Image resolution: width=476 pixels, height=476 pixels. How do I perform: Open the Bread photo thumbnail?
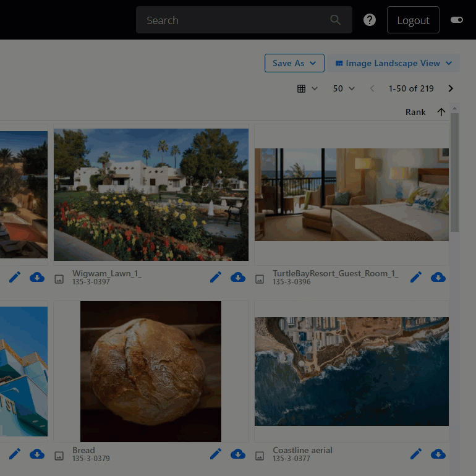pos(151,372)
